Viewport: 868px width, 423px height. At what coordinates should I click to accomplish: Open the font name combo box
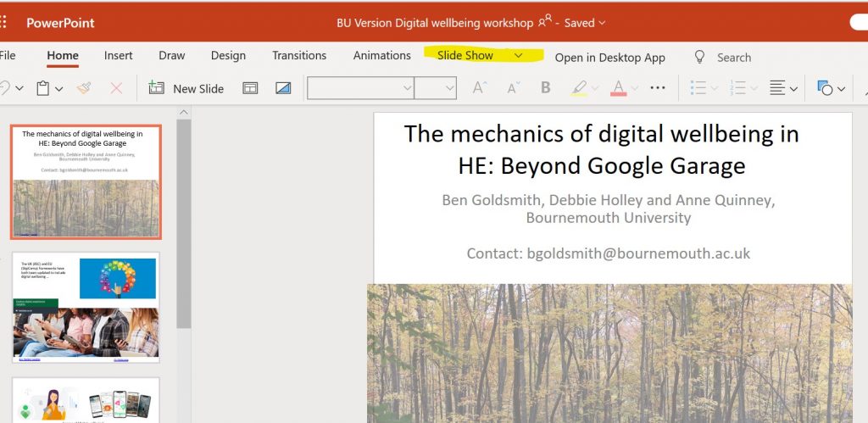(x=360, y=88)
